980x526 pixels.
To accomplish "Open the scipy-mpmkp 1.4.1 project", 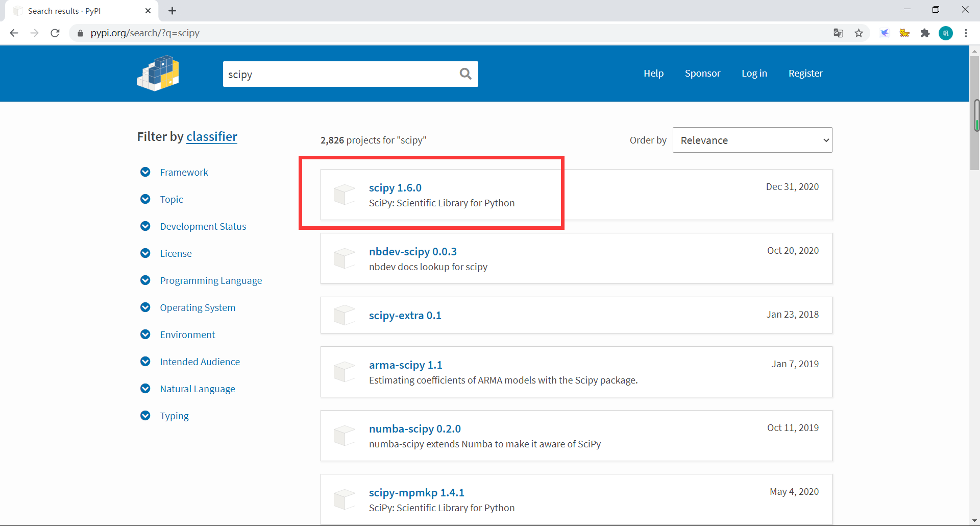I will (416, 493).
